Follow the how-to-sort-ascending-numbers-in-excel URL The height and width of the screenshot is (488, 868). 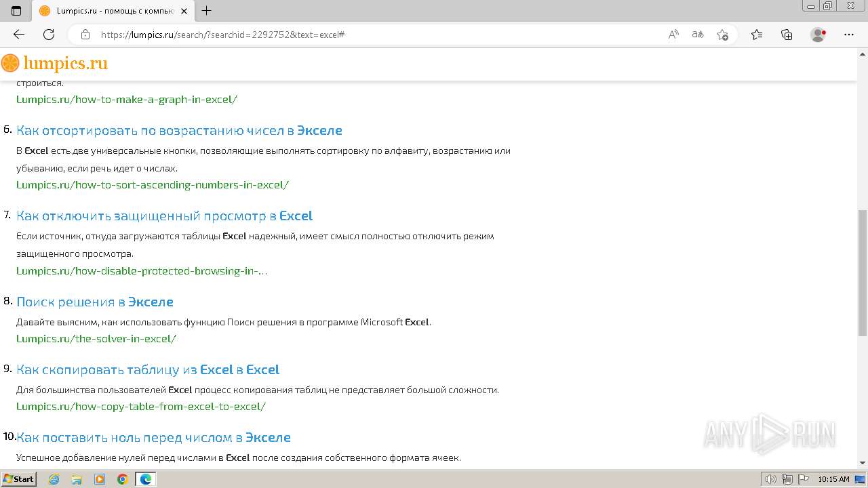click(x=153, y=184)
